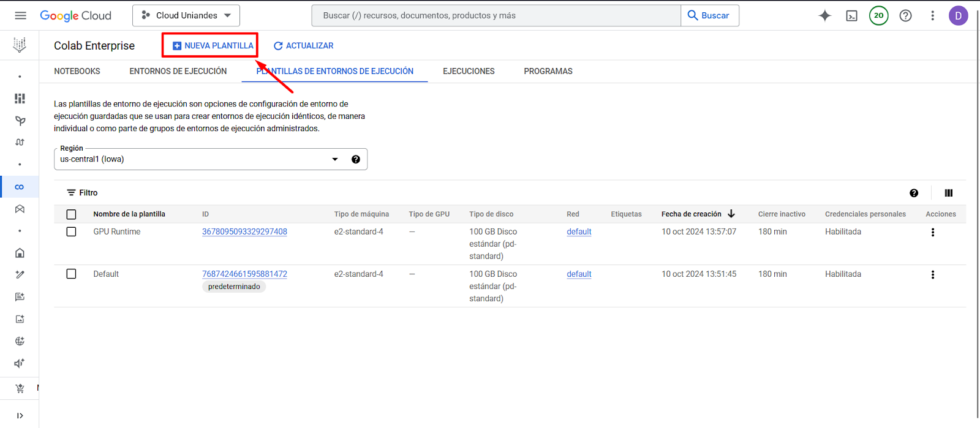Image resolution: width=980 pixels, height=428 pixels.
Task: Open the envelope-shaped icon below the CO icon
Action: 20,209
